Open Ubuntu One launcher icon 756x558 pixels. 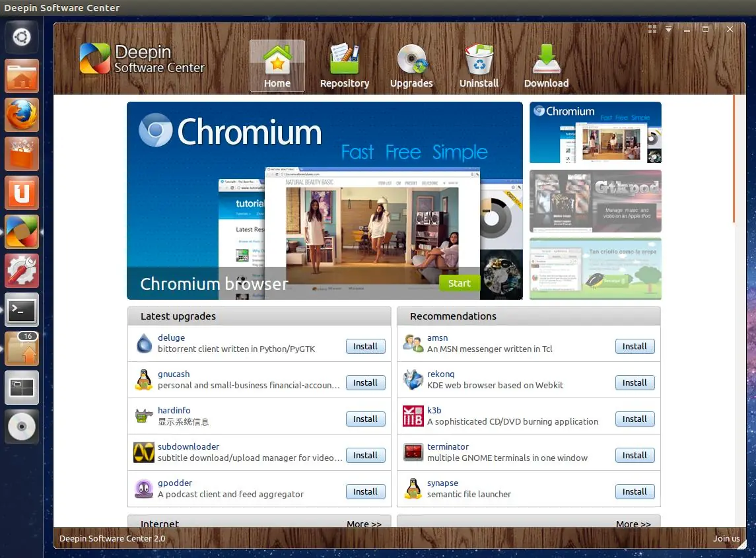[22, 193]
